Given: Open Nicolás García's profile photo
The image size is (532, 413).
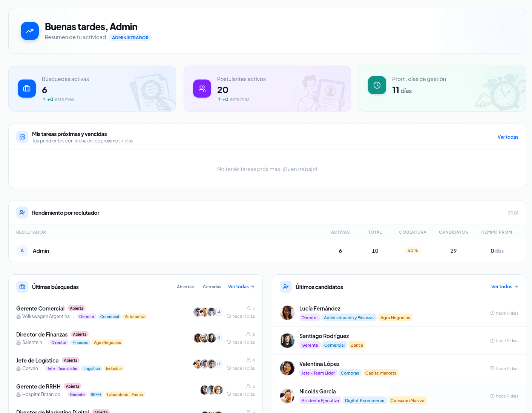Looking at the screenshot, I should pyautogui.click(x=287, y=396).
